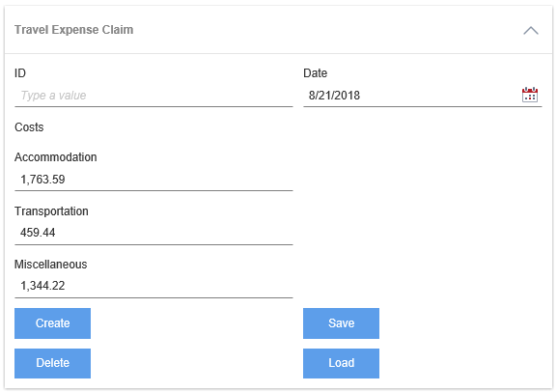Click the Transportation input showing 459.44
Screen dimensions: 557x392
click(x=153, y=233)
